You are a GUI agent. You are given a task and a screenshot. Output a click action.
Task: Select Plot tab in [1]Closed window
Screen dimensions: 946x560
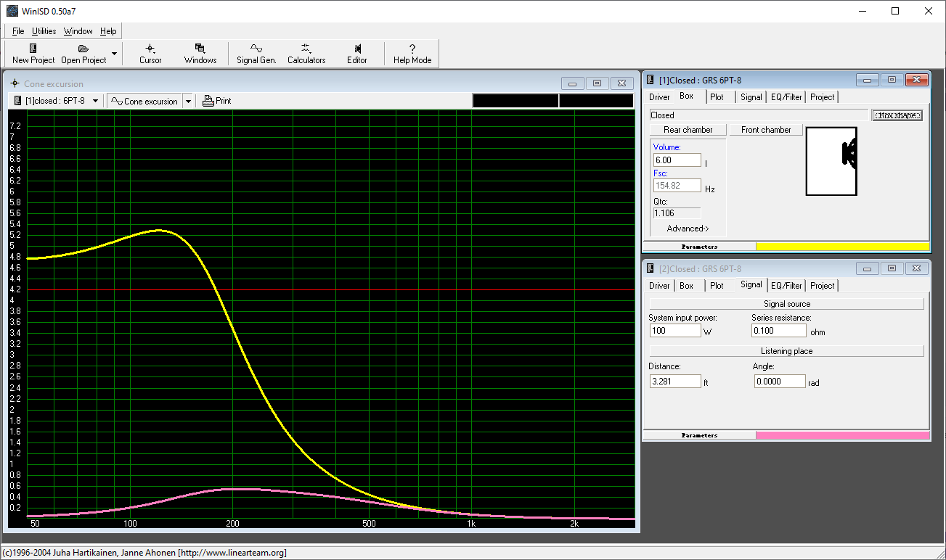click(717, 96)
